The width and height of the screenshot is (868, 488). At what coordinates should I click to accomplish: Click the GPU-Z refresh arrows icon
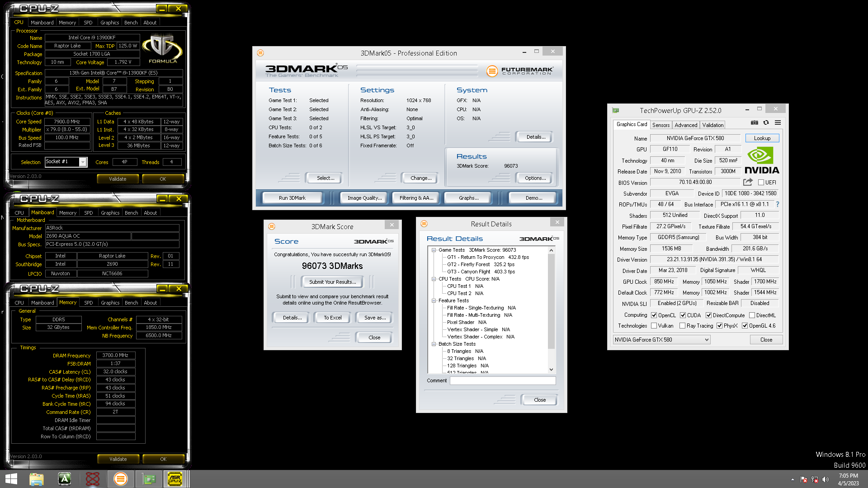pos(766,122)
